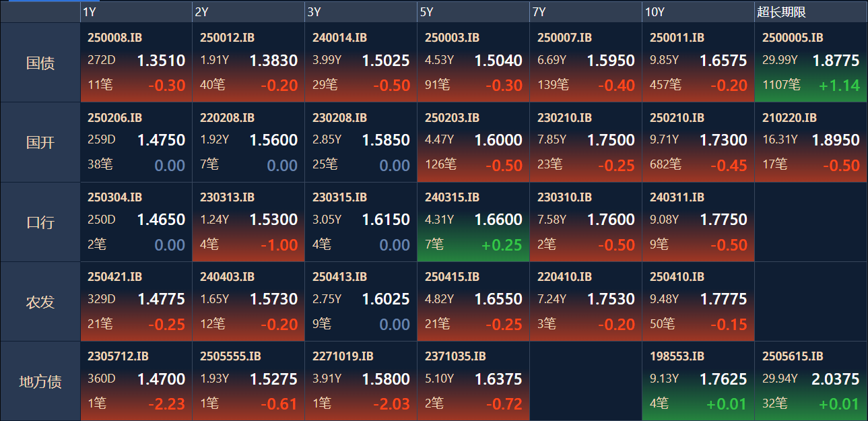Click yield value 2.0375

pos(836,379)
